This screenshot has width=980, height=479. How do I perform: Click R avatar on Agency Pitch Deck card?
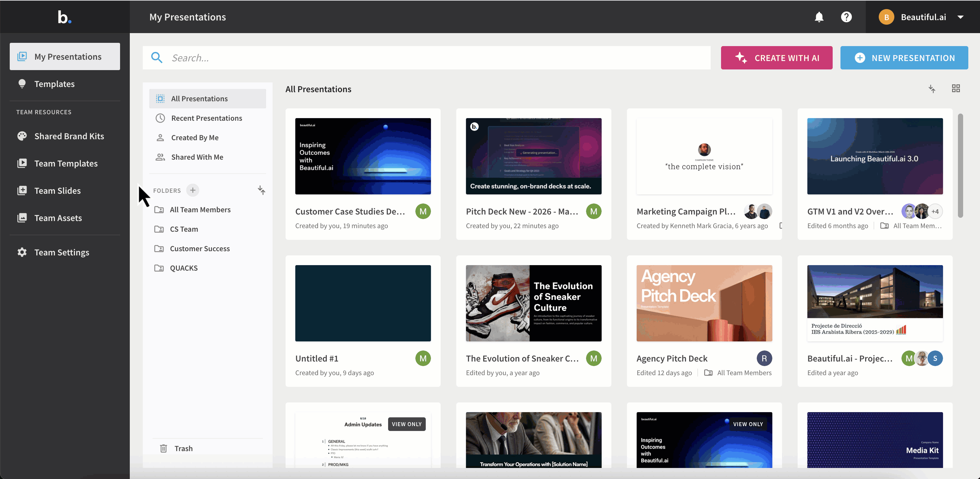point(764,358)
